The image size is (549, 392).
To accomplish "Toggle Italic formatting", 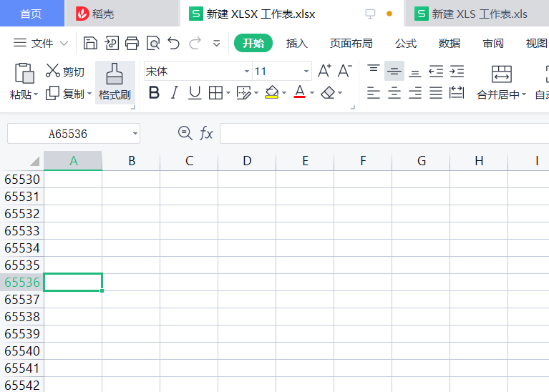I will click(x=174, y=93).
